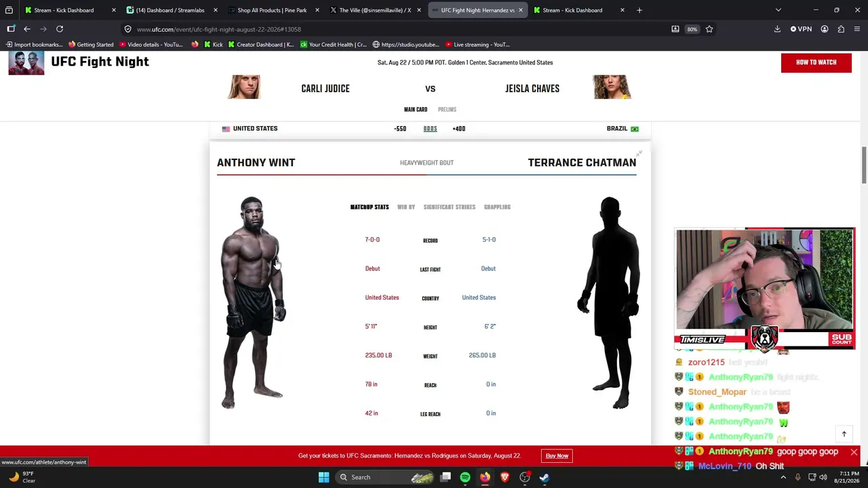Open Firefox from the taskbar
The image size is (868, 488).
485,477
